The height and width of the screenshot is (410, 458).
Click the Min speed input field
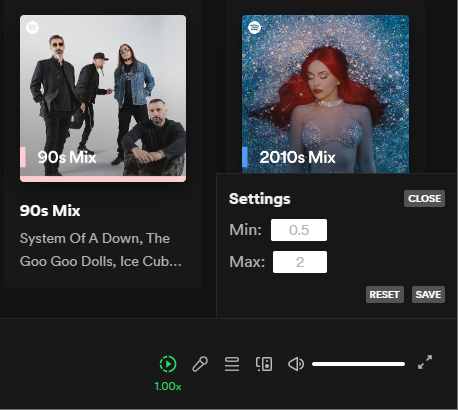pos(299,230)
